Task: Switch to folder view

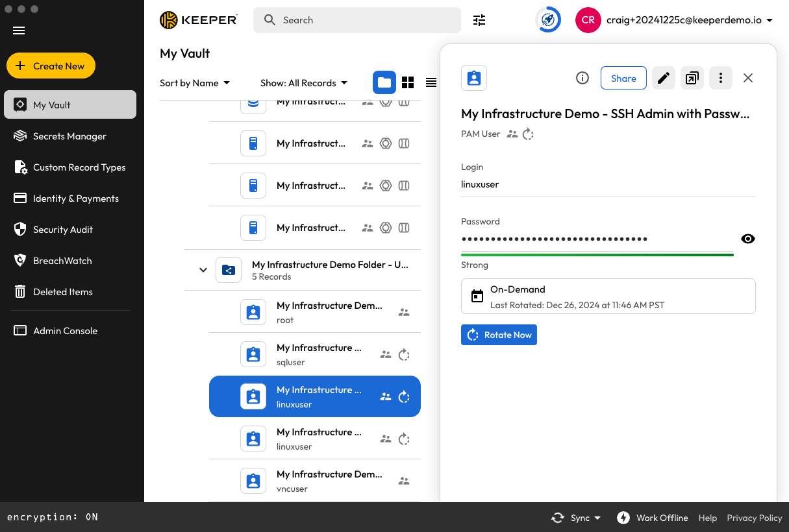Action: point(384,82)
